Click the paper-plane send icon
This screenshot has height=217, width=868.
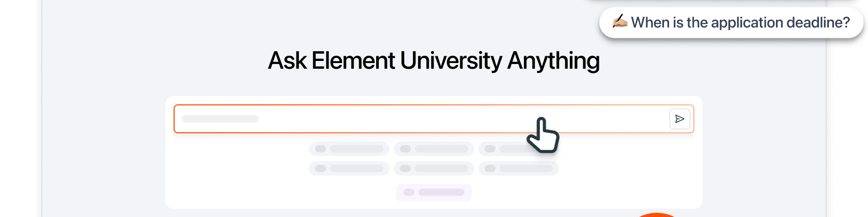(679, 119)
